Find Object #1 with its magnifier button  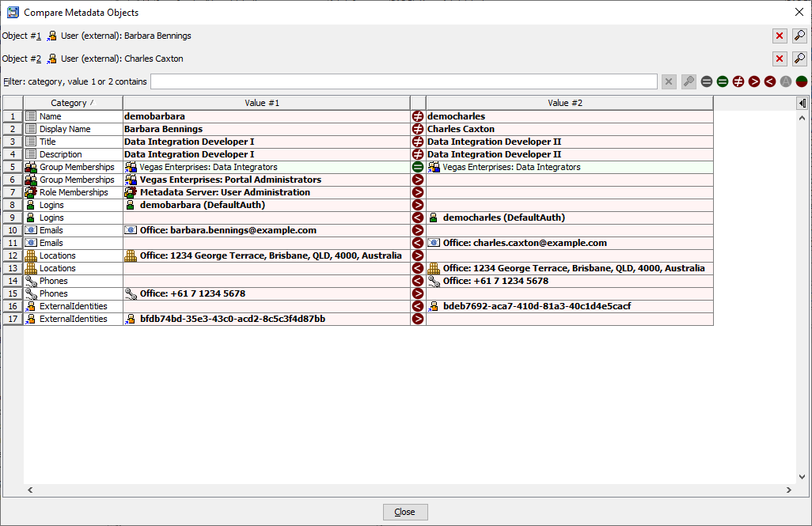click(x=799, y=36)
